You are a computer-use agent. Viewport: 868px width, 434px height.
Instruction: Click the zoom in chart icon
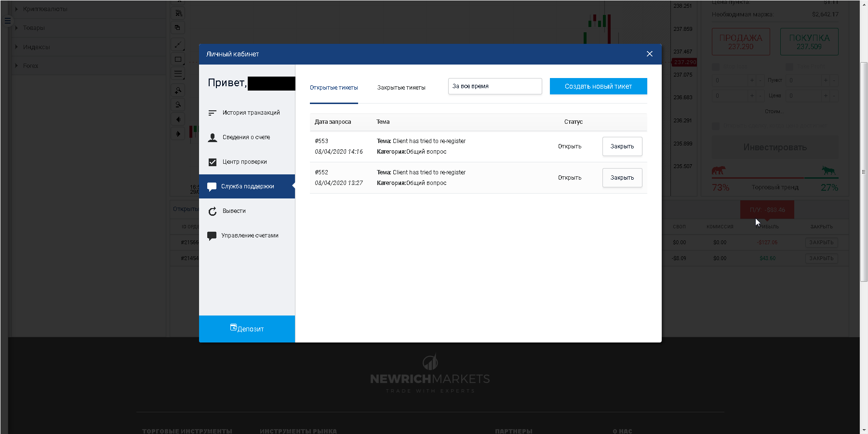(178, 91)
